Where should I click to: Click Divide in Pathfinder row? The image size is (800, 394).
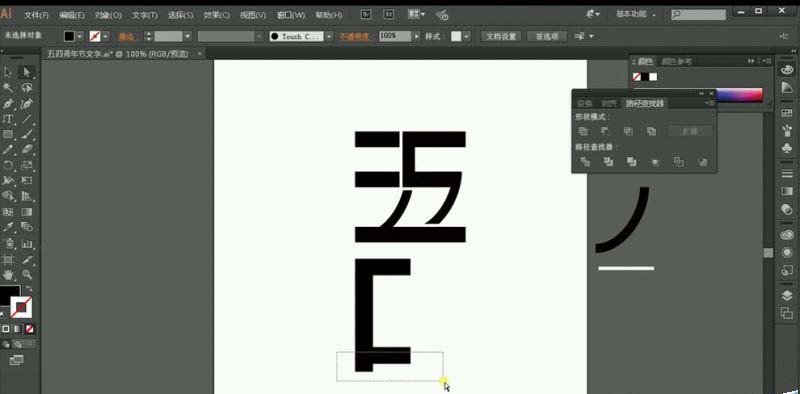pyautogui.click(x=585, y=162)
